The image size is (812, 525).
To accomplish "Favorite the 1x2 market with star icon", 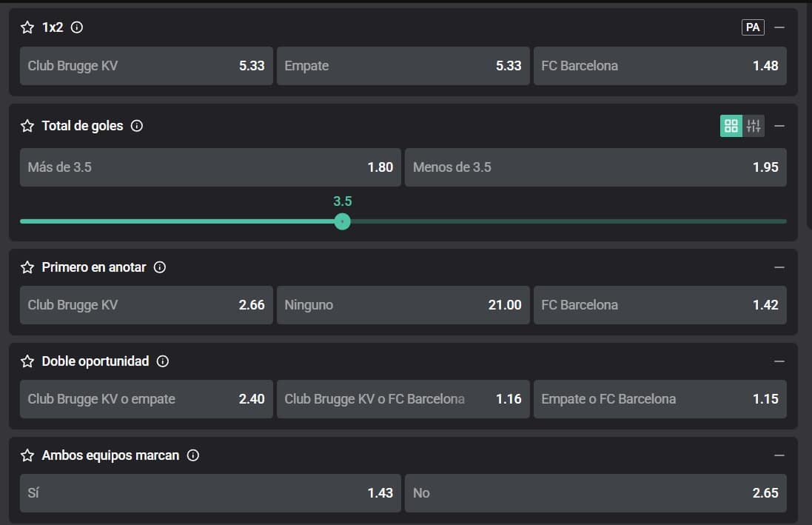I will pos(27,27).
